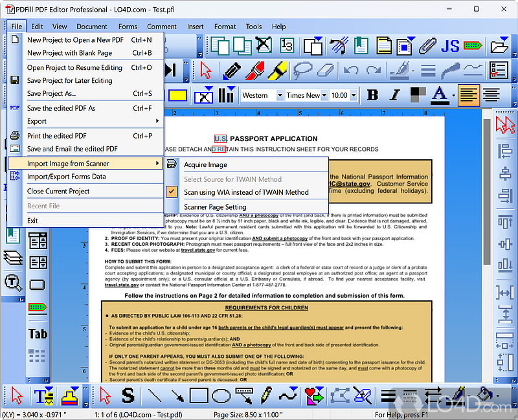This screenshot has width=518, height=420.
Task: Click Import/Export Forms Data
Action: [85, 177]
